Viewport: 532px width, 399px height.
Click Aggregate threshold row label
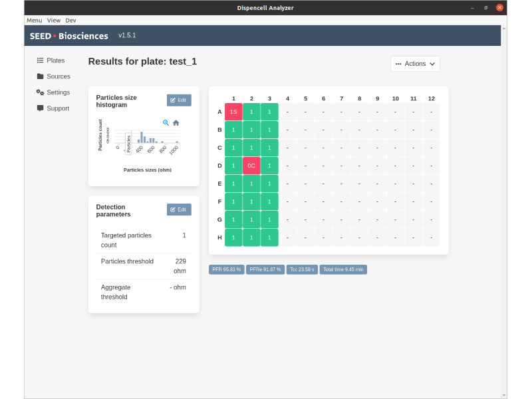click(116, 292)
